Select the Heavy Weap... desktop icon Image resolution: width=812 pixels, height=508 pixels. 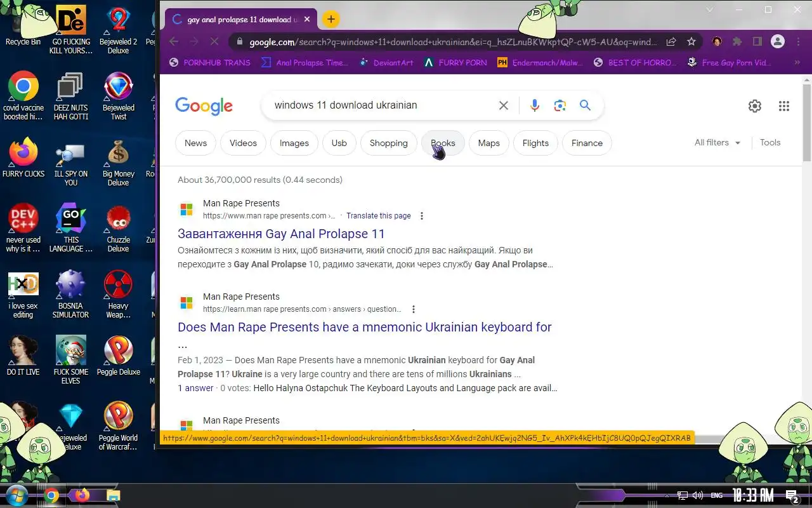click(118, 295)
